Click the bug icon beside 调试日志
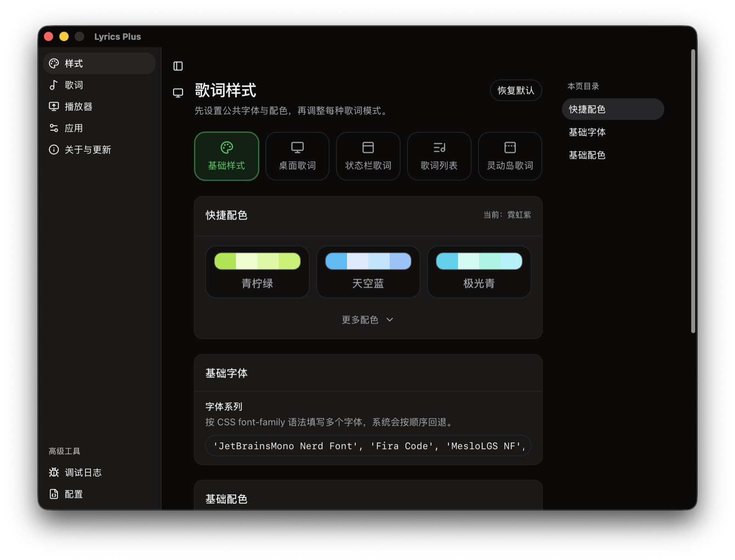 (54, 472)
